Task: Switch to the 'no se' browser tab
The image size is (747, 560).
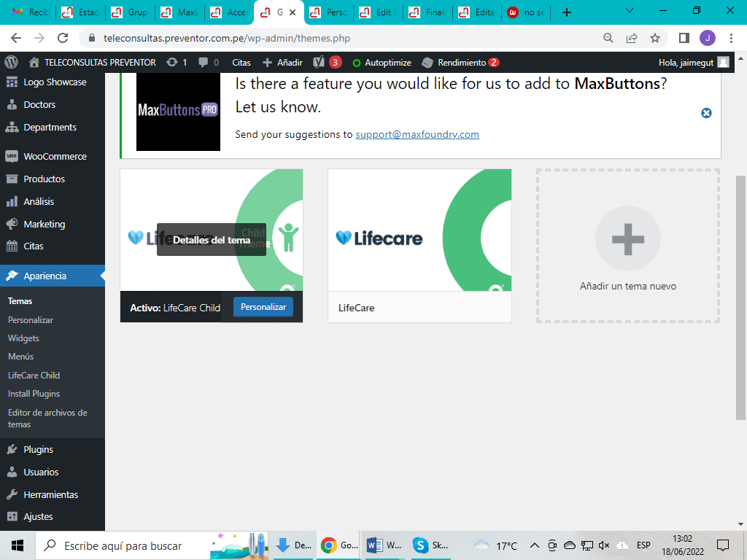Action: 527,12
